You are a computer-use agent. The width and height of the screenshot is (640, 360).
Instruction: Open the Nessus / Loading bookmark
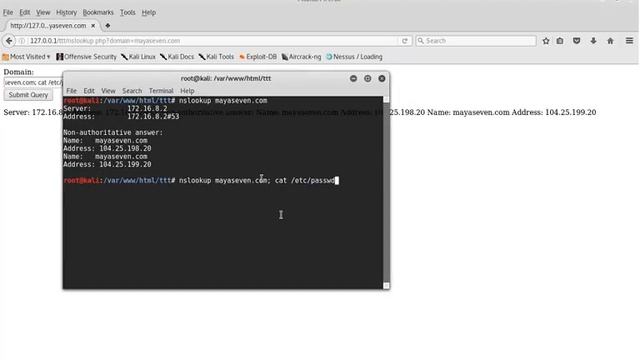[x=354, y=57]
